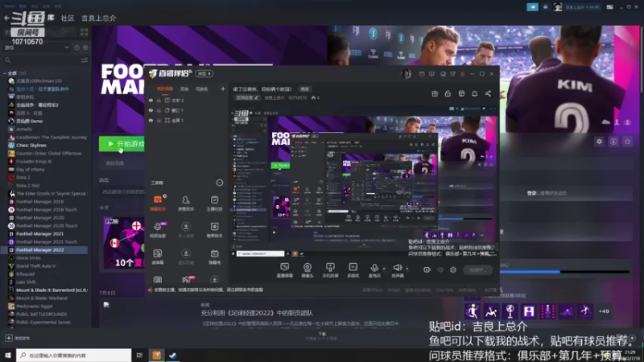Toggle visibility eye of 全屏 1 source
The image size is (644, 362).
(x=151, y=120)
